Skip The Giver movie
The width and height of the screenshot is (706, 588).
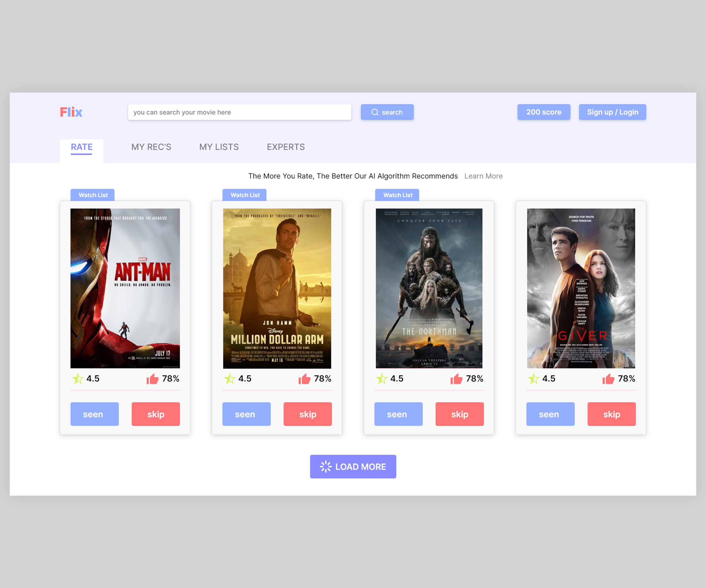point(611,414)
